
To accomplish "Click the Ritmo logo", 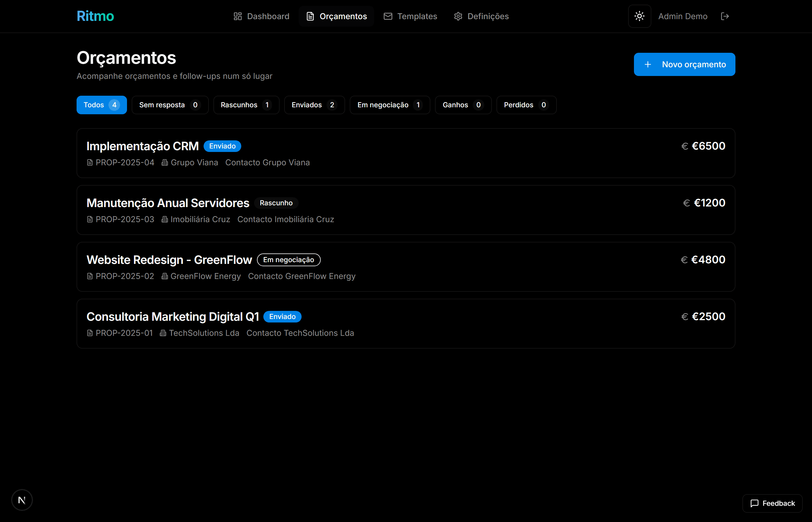I will pos(95,16).
